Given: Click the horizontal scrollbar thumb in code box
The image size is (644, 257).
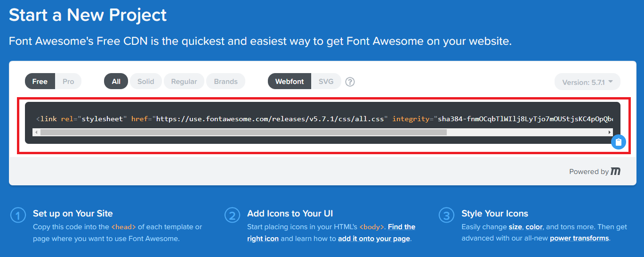Looking at the screenshot, I should pos(243,133).
